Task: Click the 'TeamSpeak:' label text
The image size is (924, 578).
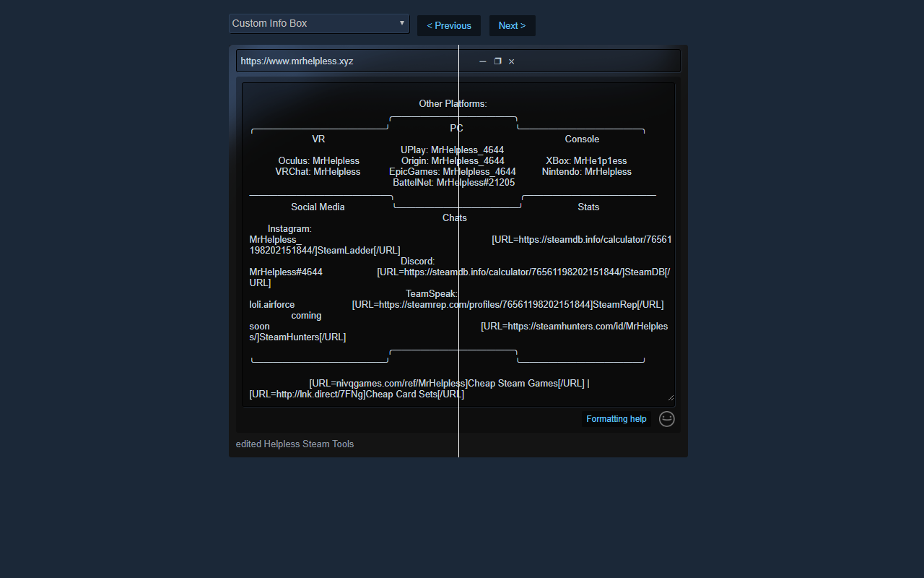Action: tap(432, 294)
